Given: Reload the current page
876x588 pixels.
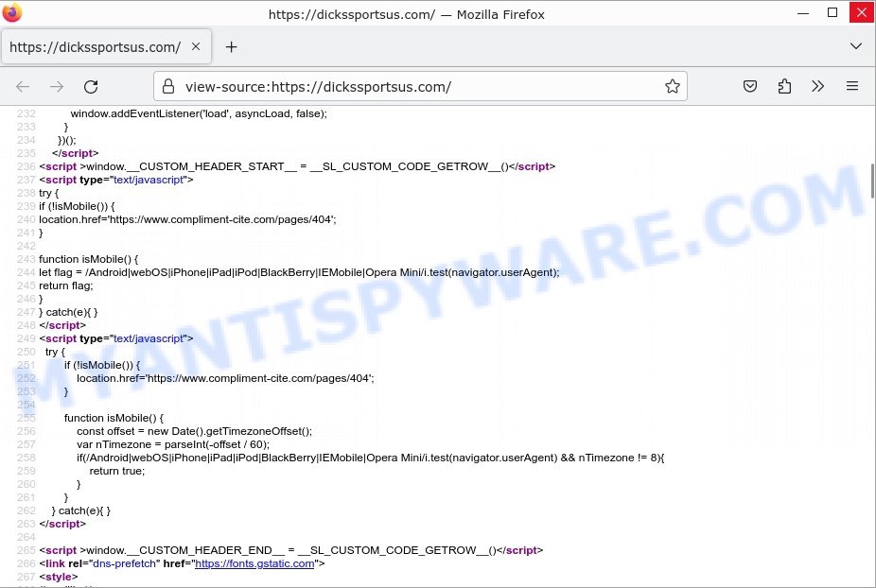Looking at the screenshot, I should pos(91,87).
